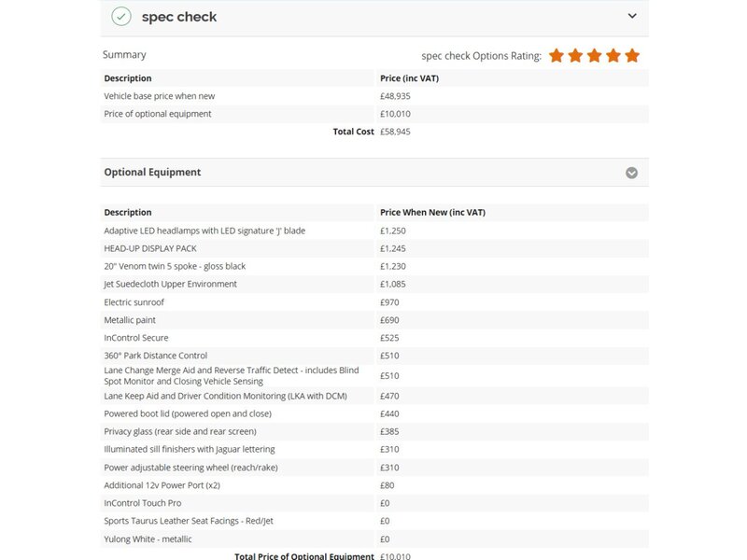The height and width of the screenshot is (560, 747).
Task: Collapse the spec check section chevron
Action: point(632,16)
